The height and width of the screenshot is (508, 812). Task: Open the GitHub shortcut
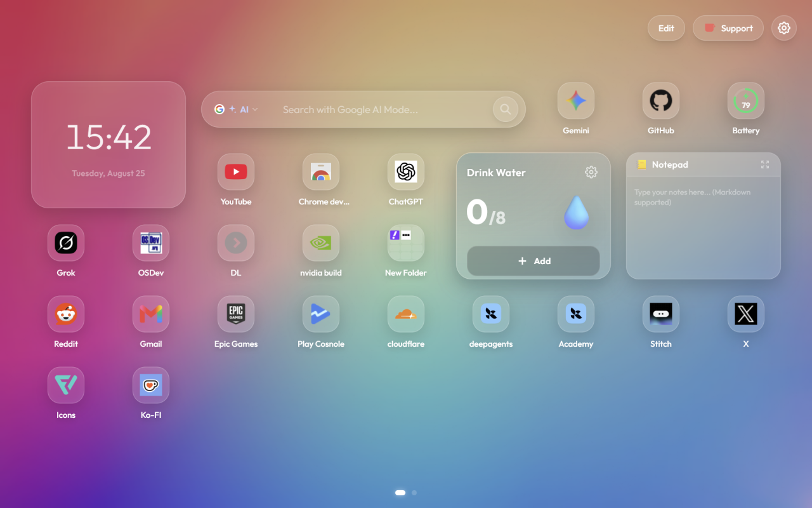point(661,100)
